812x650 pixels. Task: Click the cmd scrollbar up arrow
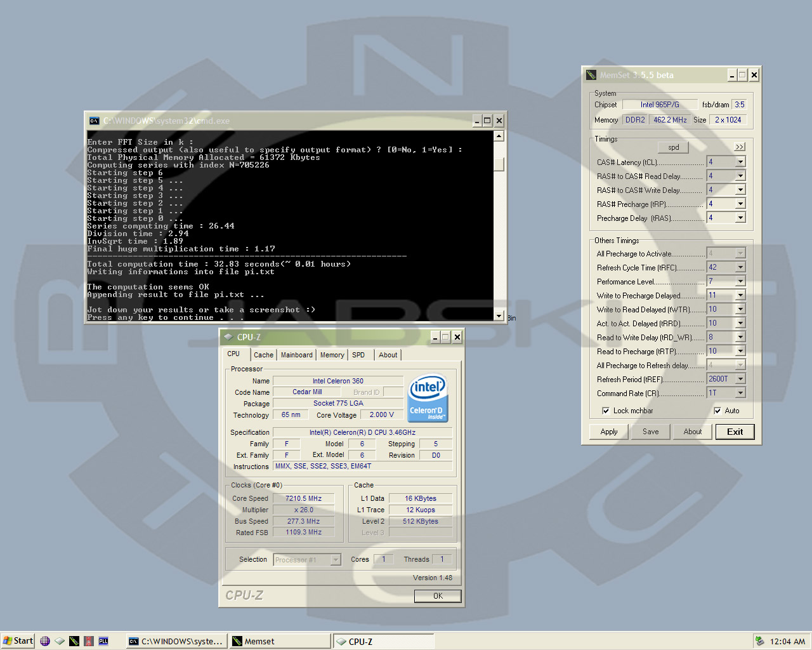pos(499,136)
